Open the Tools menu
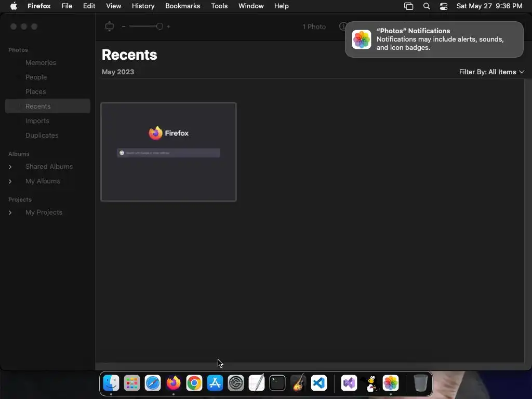This screenshot has width=532, height=399. [x=219, y=6]
